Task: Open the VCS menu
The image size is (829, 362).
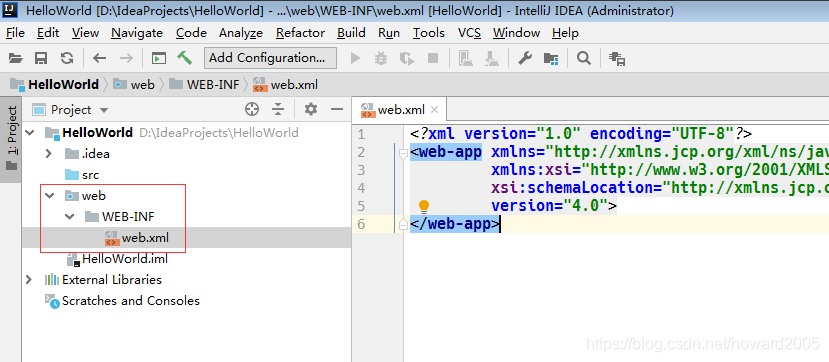Action: 469,33
